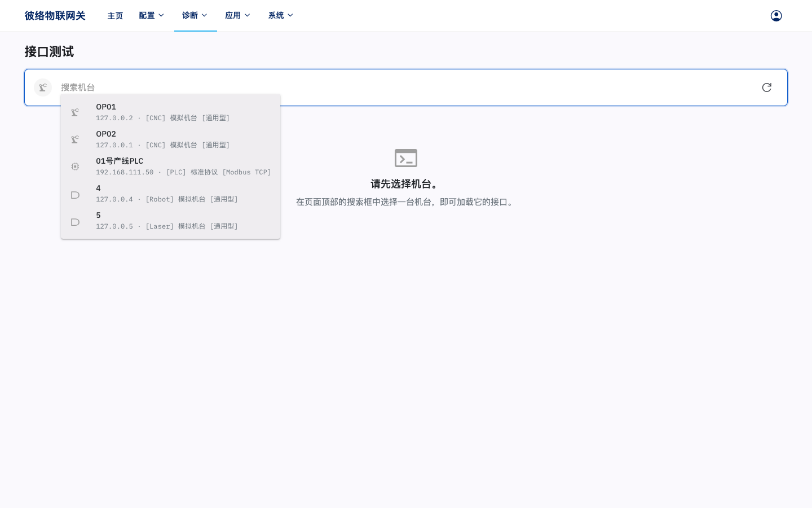Click the 彼络物联网关 brand link
This screenshot has width=812, height=508.
click(55, 16)
